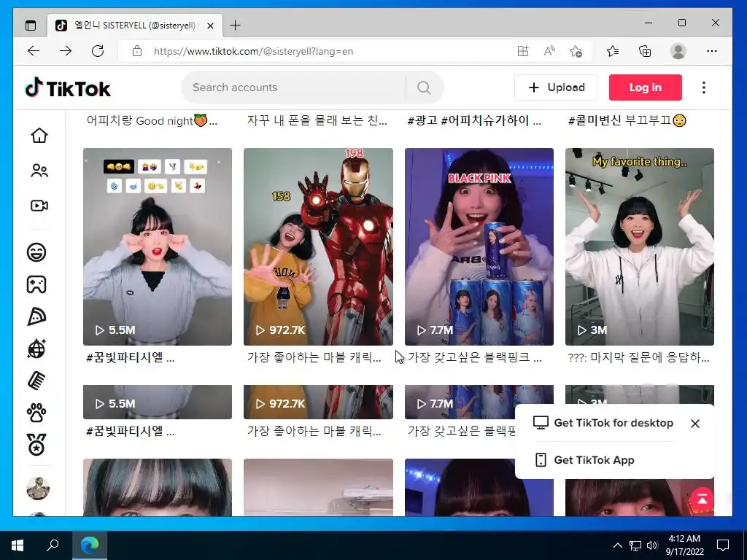Select the comedy smiley face category icon
The width and height of the screenshot is (747, 560).
tap(36, 252)
